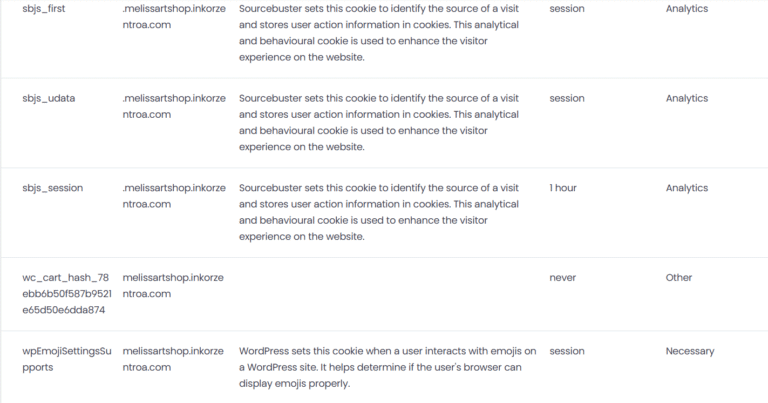Image resolution: width=768 pixels, height=403 pixels.
Task: Click the session duration for sbjs_first
Action: (x=567, y=8)
